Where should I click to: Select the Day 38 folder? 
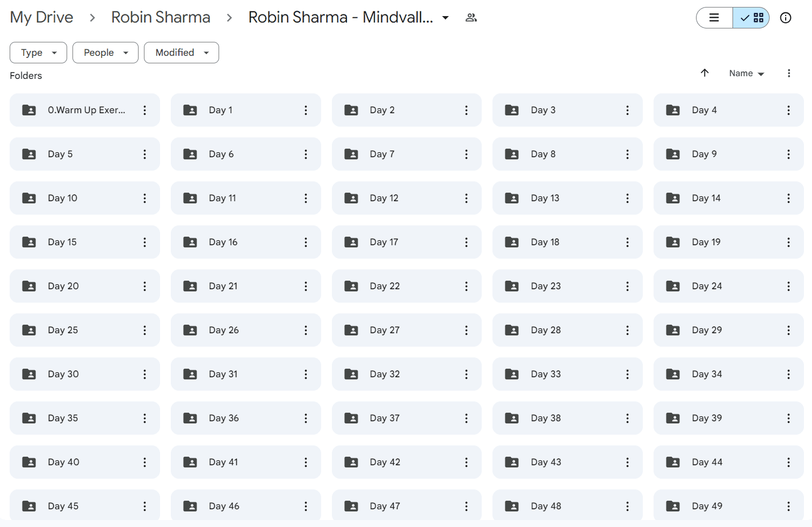pos(568,418)
